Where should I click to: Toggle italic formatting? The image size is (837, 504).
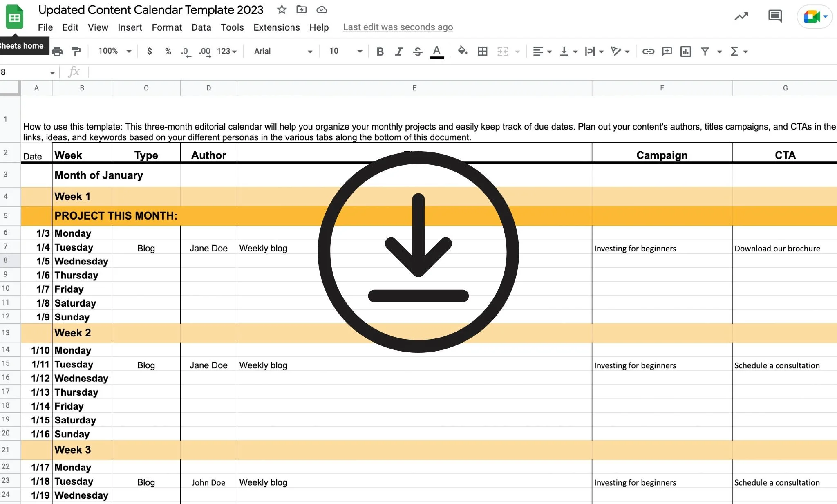click(399, 52)
